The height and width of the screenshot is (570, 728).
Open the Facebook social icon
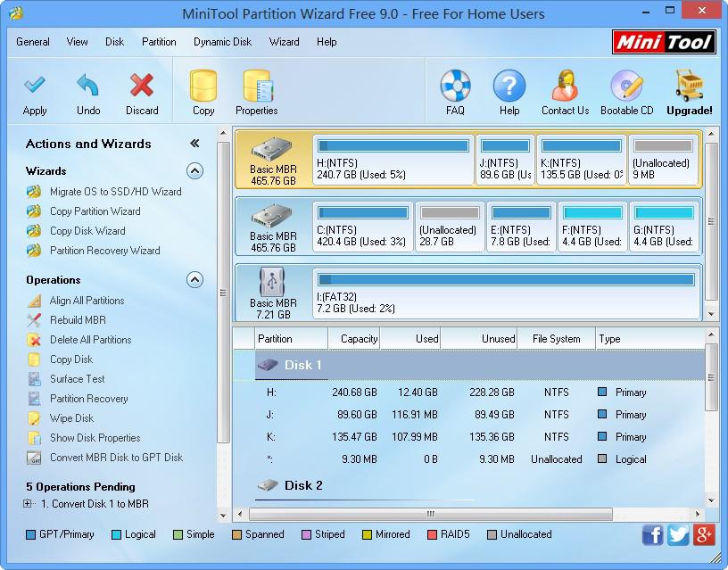pyautogui.click(x=652, y=534)
